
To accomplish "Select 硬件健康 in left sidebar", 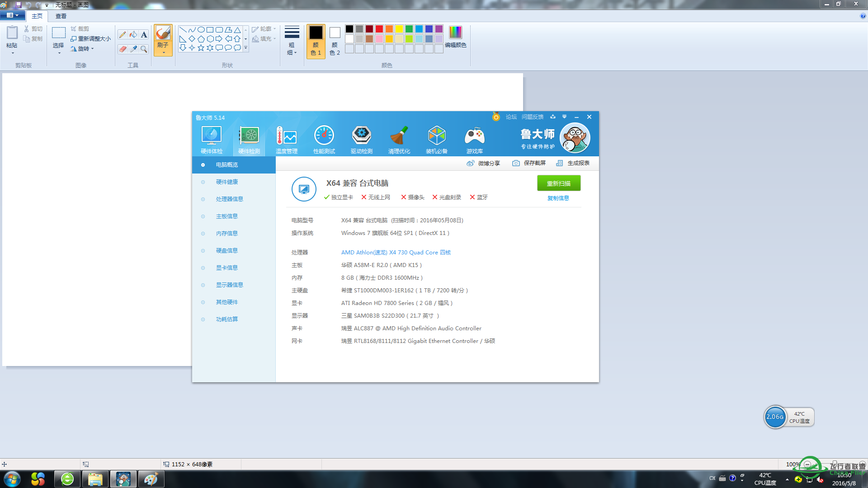I will tap(227, 182).
